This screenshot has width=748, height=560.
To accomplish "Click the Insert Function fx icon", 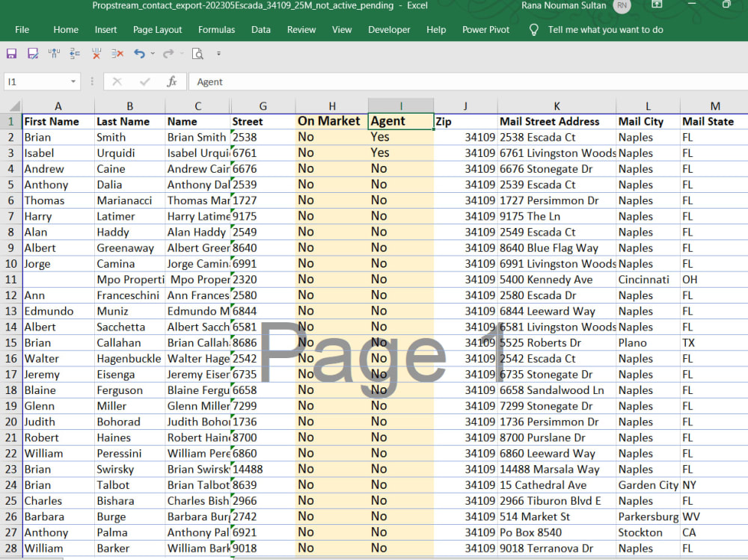I will [x=172, y=81].
